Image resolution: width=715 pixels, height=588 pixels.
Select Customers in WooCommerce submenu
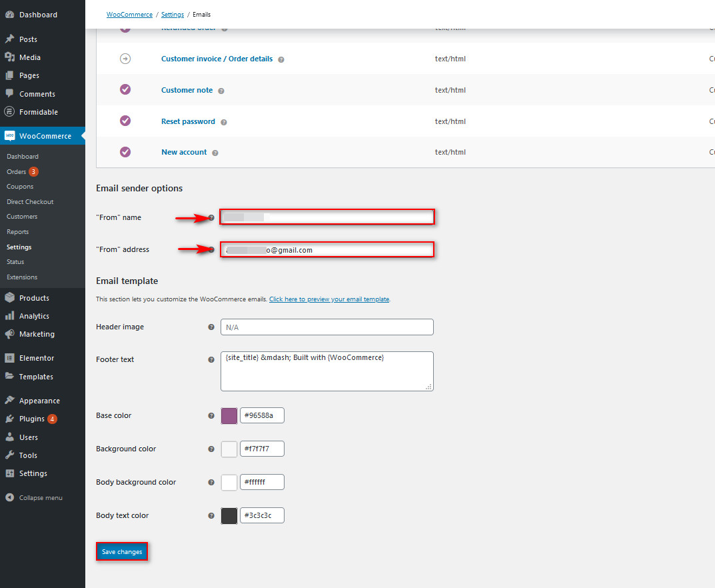click(22, 217)
